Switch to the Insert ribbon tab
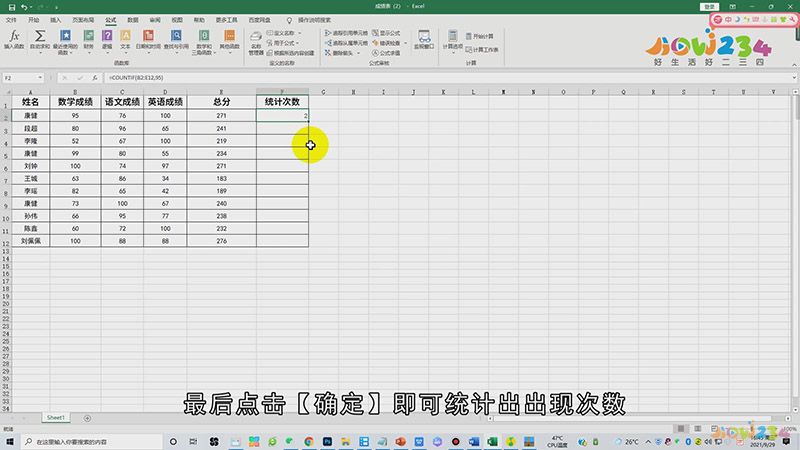Viewport: 800px width, 450px height. pyautogui.click(x=56, y=20)
